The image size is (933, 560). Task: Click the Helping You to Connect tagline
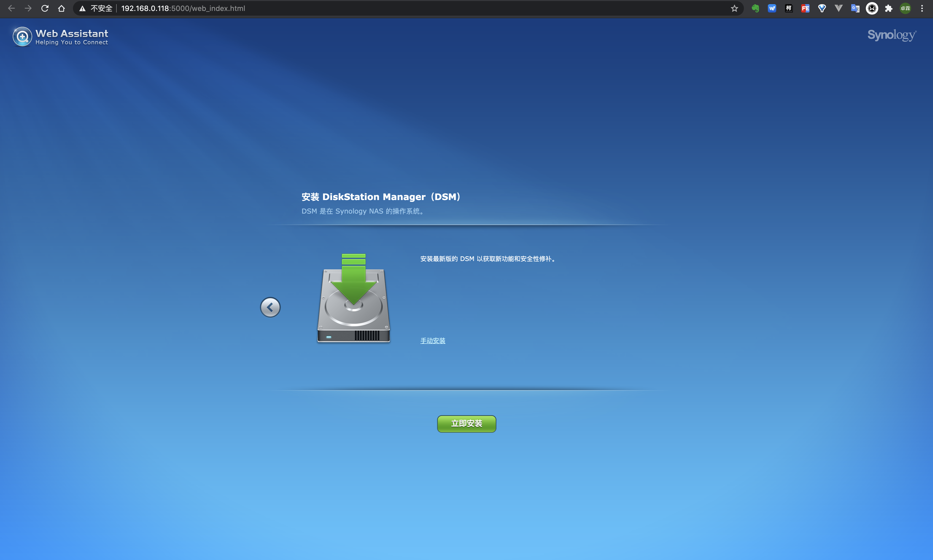[x=72, y=43]
